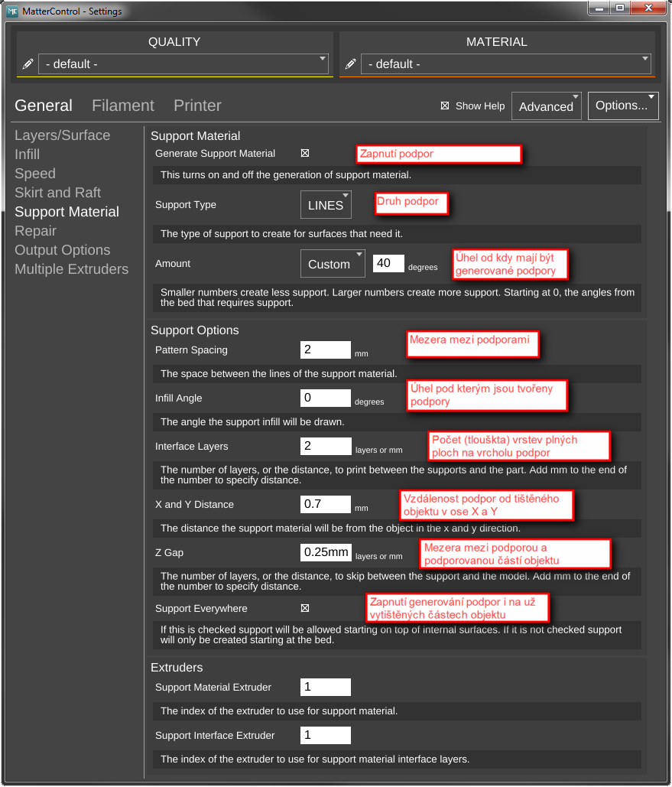Viewport: 672px width, 787px height.
Task: Click the MatterControl icon in the title bar
Action: tap(11, 11)
